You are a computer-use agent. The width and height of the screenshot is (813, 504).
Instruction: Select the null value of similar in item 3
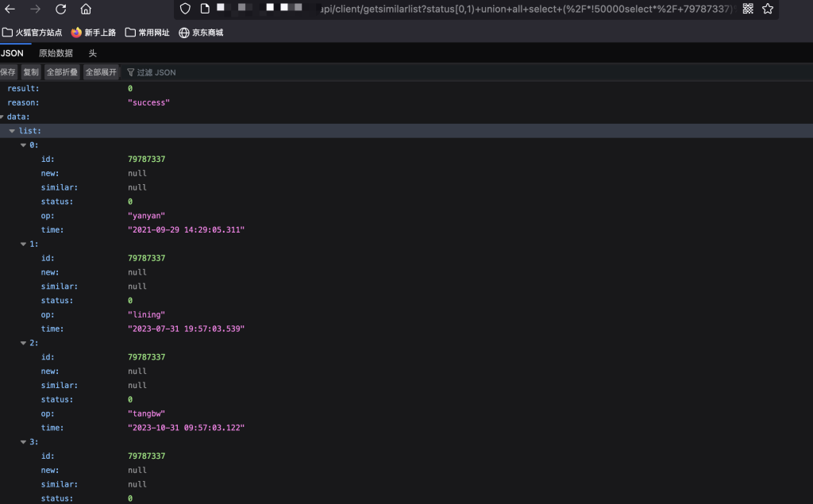pyautogui.click(x=137, y=485)
